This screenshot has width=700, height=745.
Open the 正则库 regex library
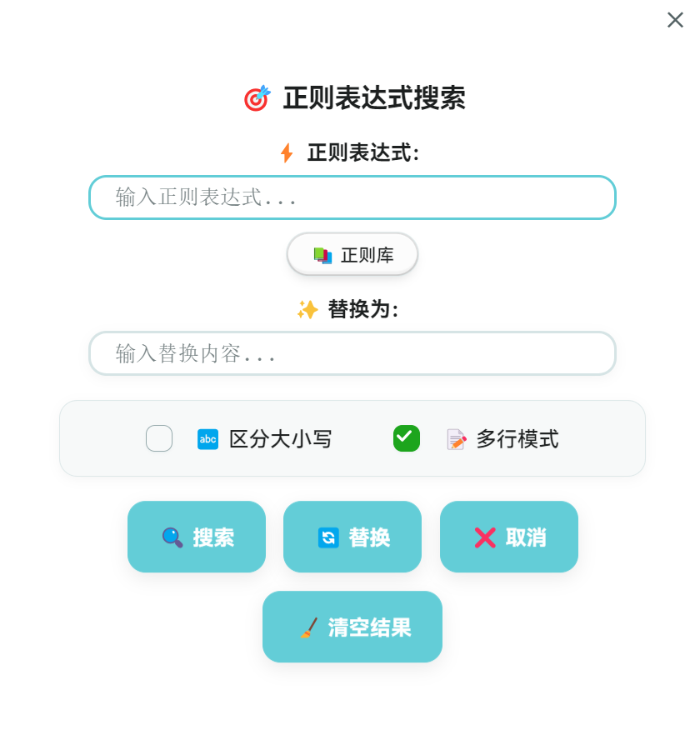tap(352, 255)
